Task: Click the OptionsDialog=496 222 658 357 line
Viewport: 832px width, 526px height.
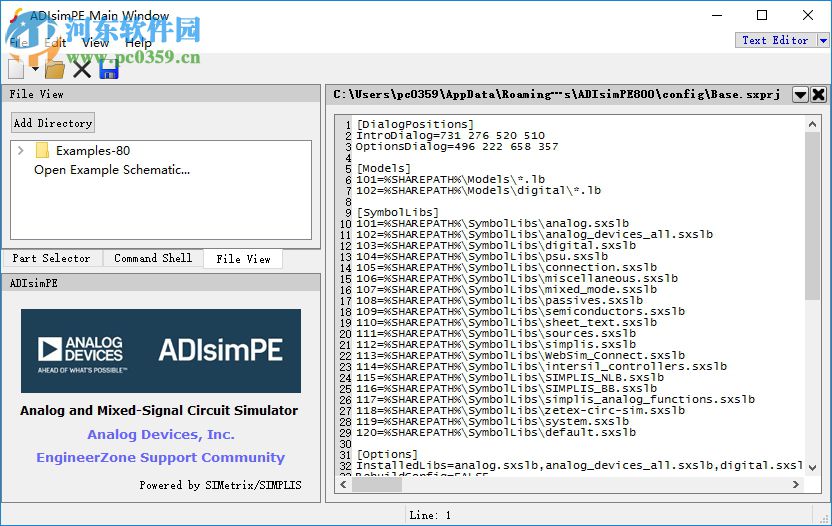Action: (x=457, y=146)
